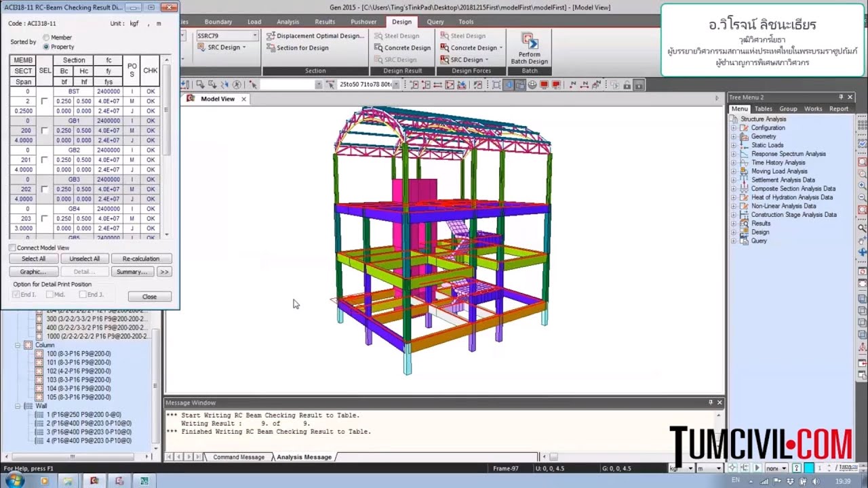868x488 pixels.
Task: Open Section for Design tool
Action: pyautogui.click(x=298, y=48)
